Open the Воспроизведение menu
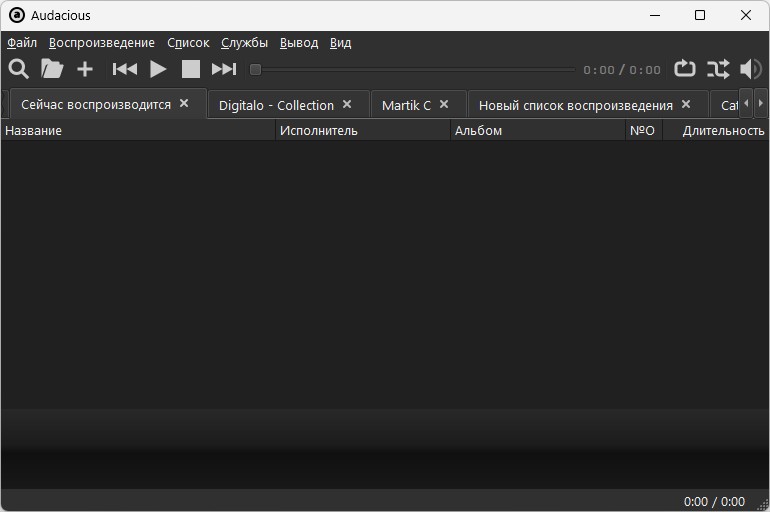The width and height of the screenshot is (770, 512). pos(102,43)
